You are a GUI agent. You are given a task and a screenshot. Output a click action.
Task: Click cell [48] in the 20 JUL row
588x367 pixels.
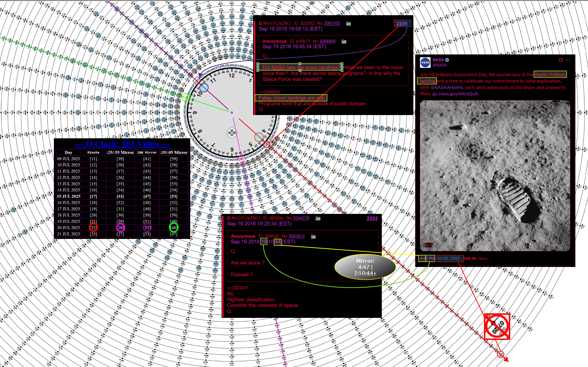coord(173,228)
